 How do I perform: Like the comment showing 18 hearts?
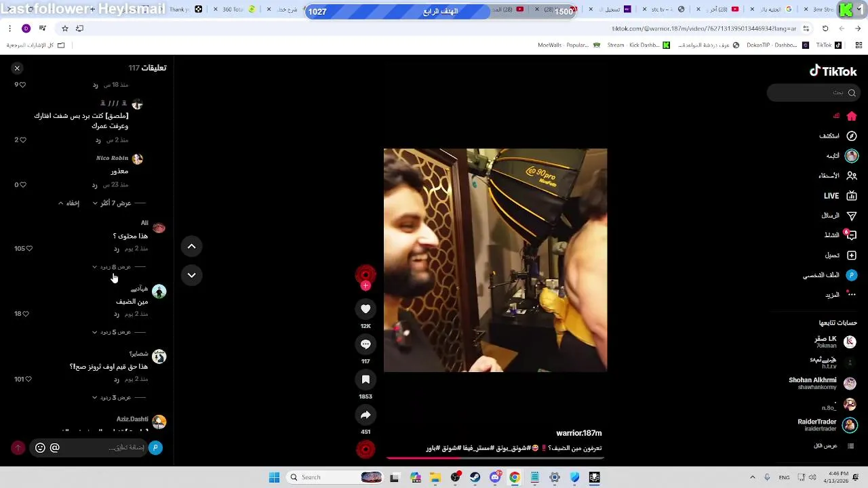click(26, 313)
